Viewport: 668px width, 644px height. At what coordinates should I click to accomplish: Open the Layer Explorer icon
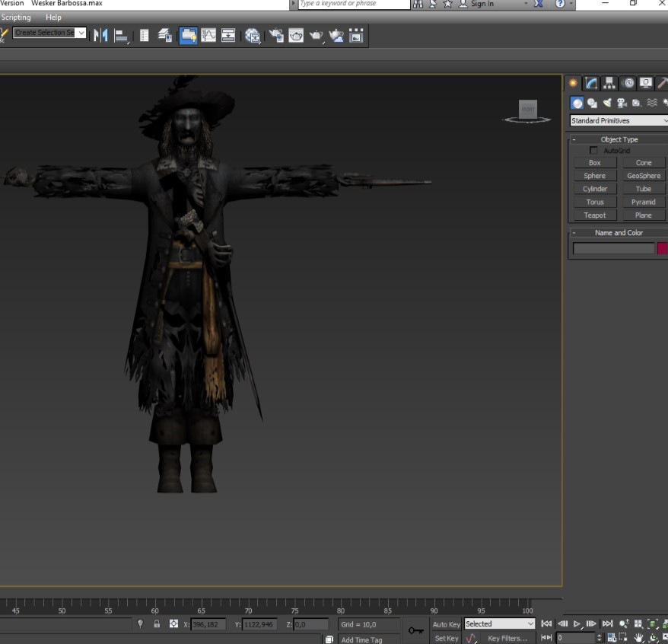coord(165,35)
